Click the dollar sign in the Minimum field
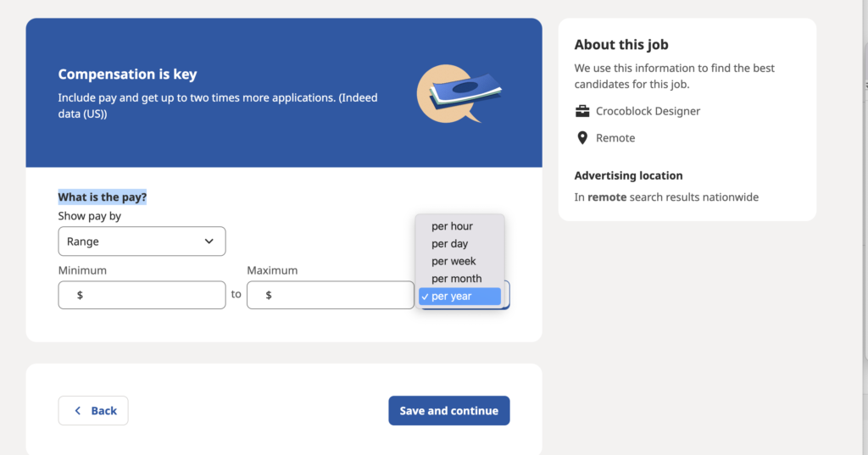 click(x=80, y=295)
